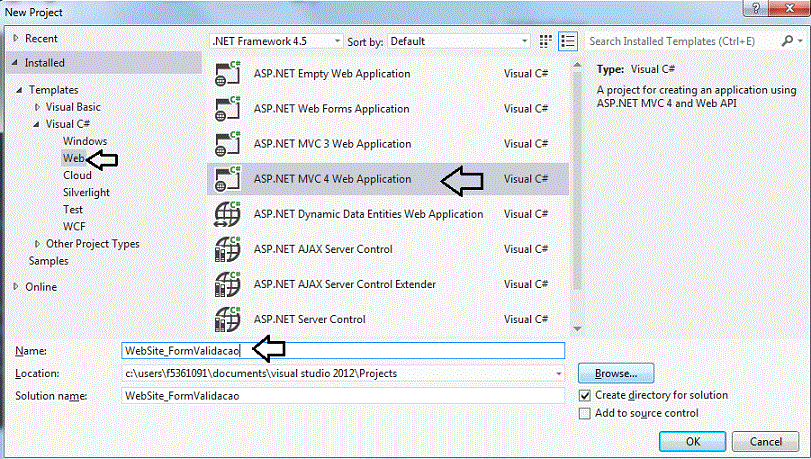Click the ASP.NET Web Forms Application template icon
811x459 pixels.
coord(228,109)
